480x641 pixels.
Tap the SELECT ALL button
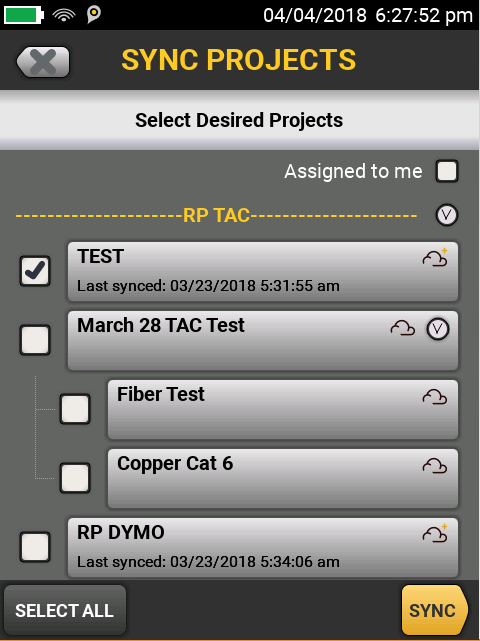[65, 610]
